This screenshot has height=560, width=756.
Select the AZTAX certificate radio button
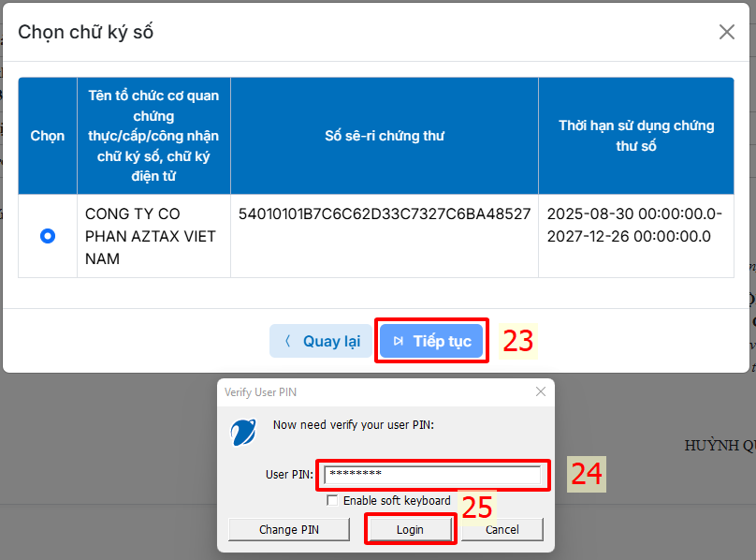[48, 236]
